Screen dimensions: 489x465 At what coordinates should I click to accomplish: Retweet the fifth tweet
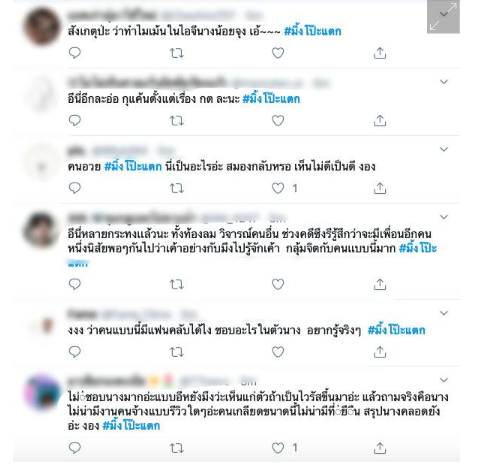177,352
